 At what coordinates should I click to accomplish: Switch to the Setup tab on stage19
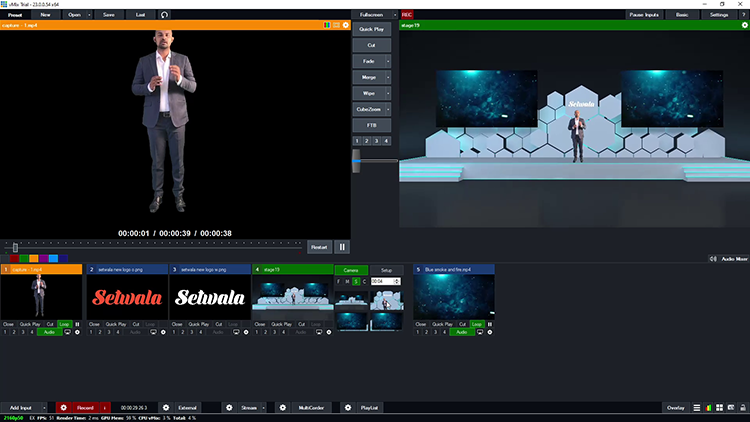[386, 270]
